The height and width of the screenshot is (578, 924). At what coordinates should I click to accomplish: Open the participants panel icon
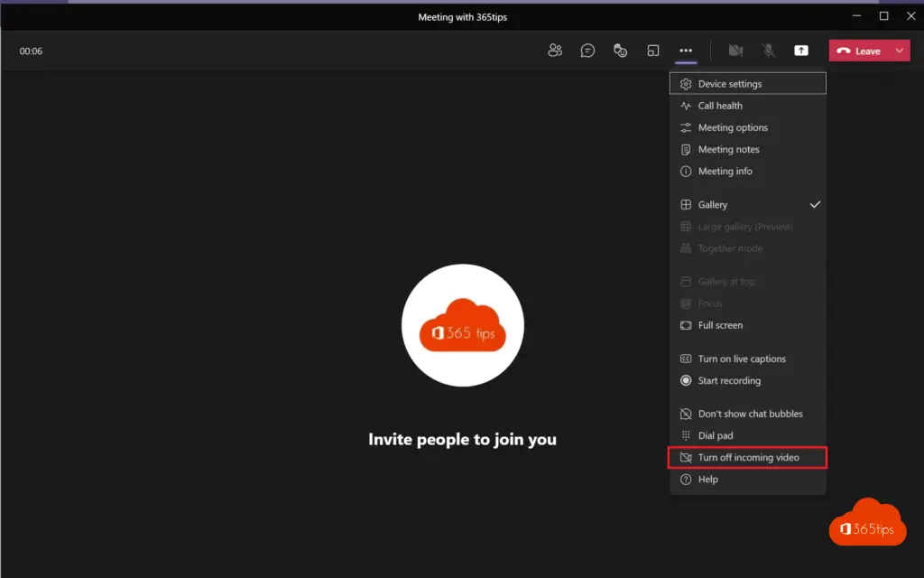pyautogui.click(x=555, y=51)
